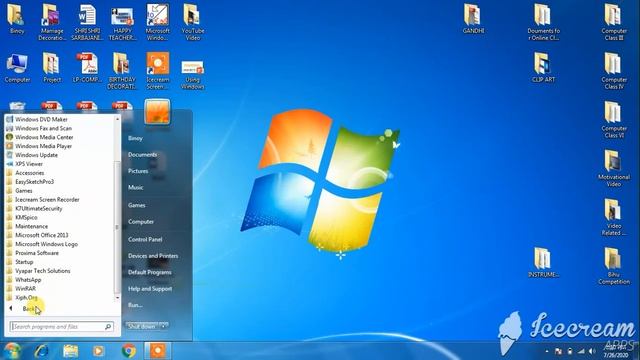Viewport: 640px width, 360px height.
Task: Open the Using Windows presentation file
Action: (x=193, y=74)
